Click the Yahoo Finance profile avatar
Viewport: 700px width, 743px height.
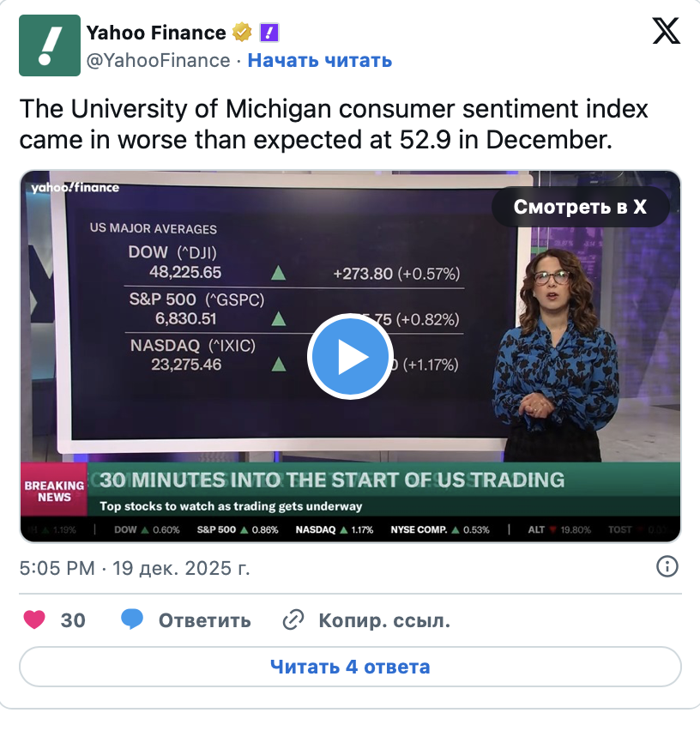tap(50, 45)
